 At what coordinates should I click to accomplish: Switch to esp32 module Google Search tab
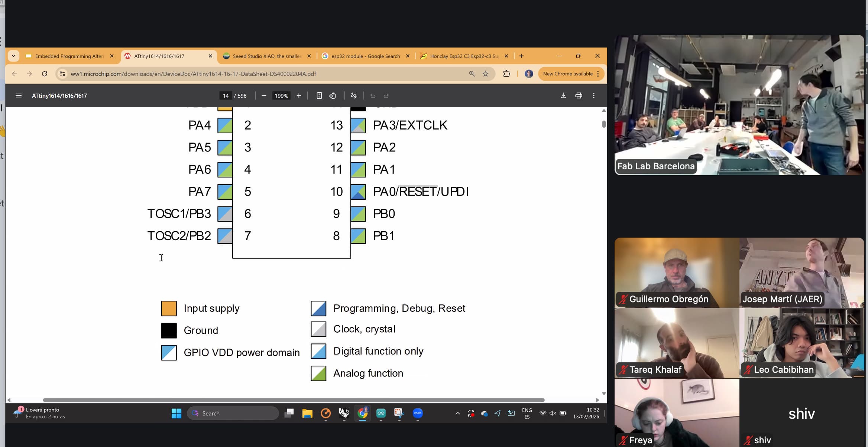(365, 56)
